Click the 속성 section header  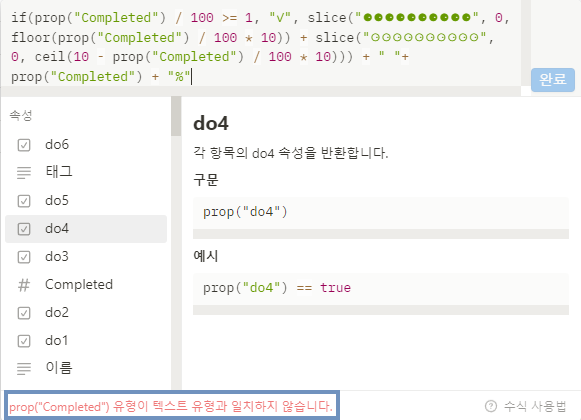[x=21, y=115]
